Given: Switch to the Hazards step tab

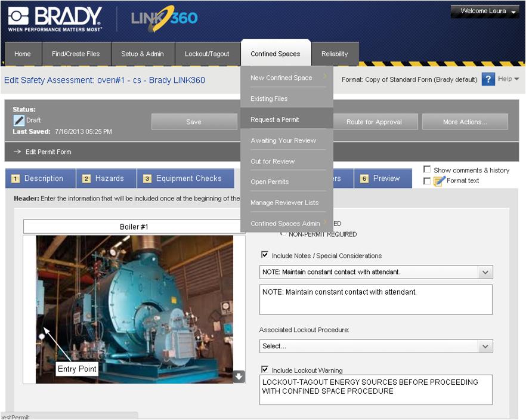Looking at the screenshot, I should [x=106, y=178].
